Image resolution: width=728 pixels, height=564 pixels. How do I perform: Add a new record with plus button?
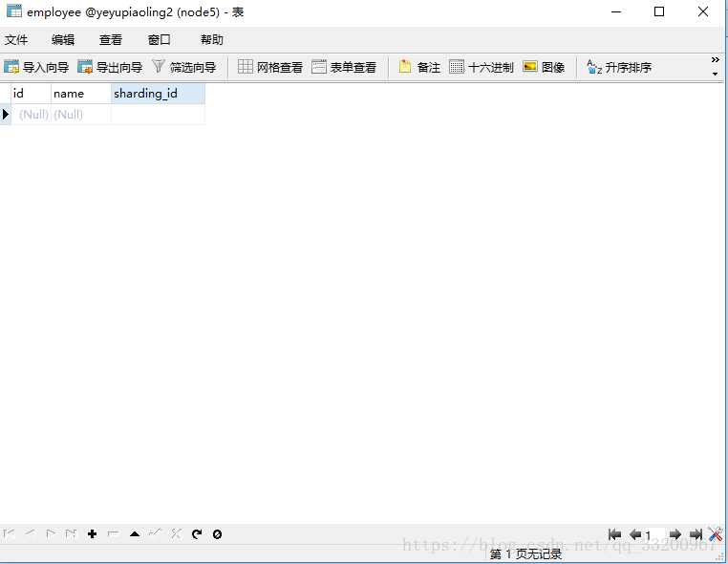(x=93, y=534)
